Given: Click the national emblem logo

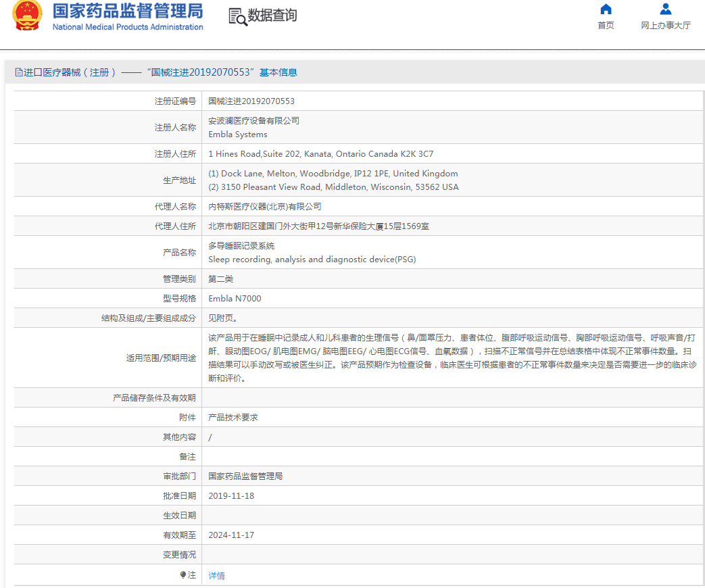Looking at the screenshot, I should point(28,16).
